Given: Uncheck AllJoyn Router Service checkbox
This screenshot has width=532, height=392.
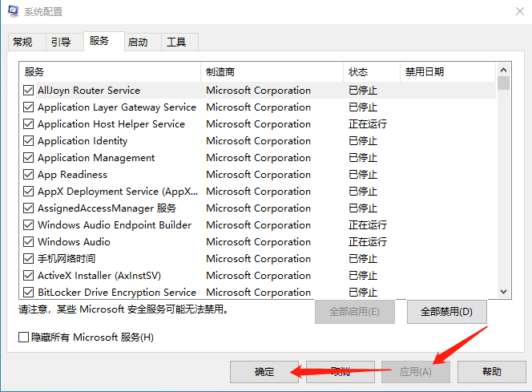Looking at the screenshot, I should click(29, 91).
